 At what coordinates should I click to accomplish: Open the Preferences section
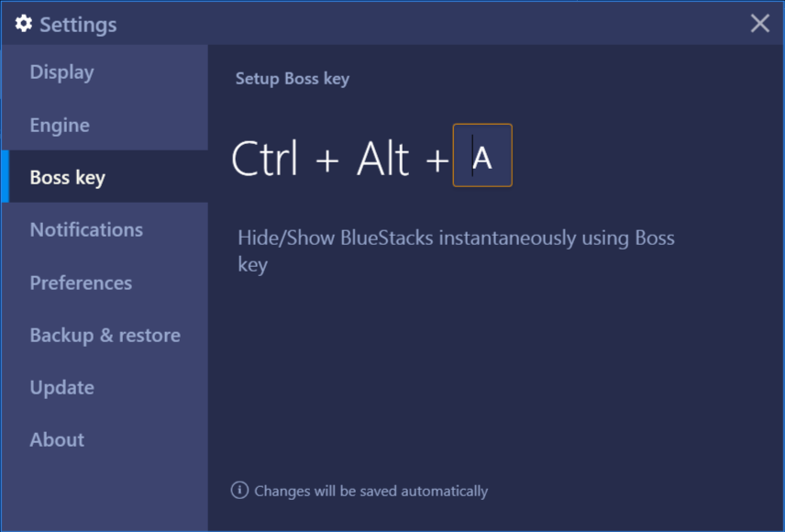(105, 283)
